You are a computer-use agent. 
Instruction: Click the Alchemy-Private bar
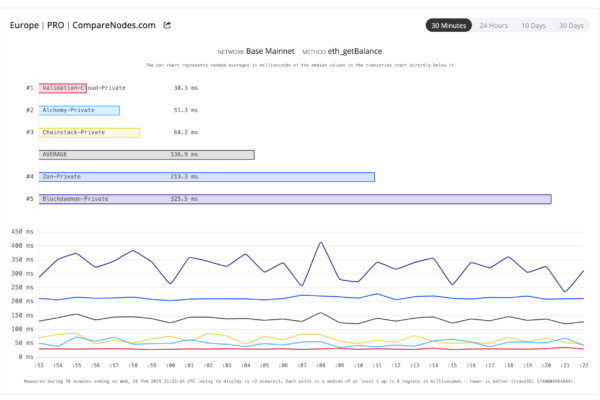[x=79, y=110]
